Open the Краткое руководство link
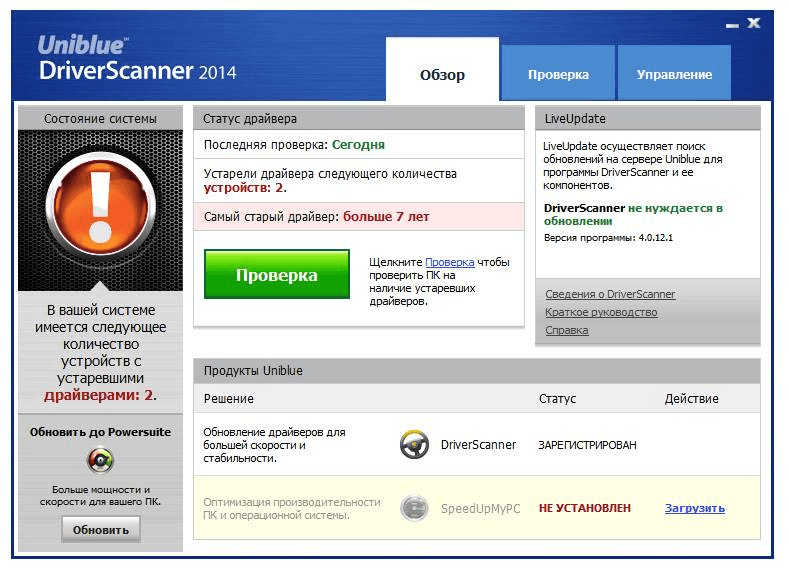789x571 pixels. (601, 312)
